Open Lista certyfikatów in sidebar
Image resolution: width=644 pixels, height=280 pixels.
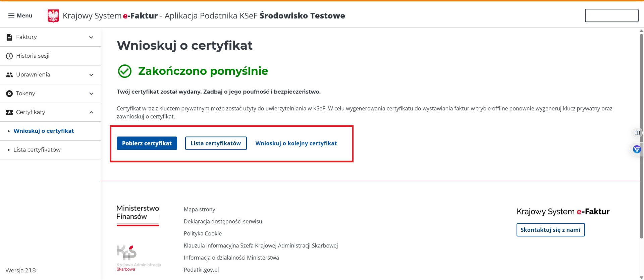tap(37, 150)
